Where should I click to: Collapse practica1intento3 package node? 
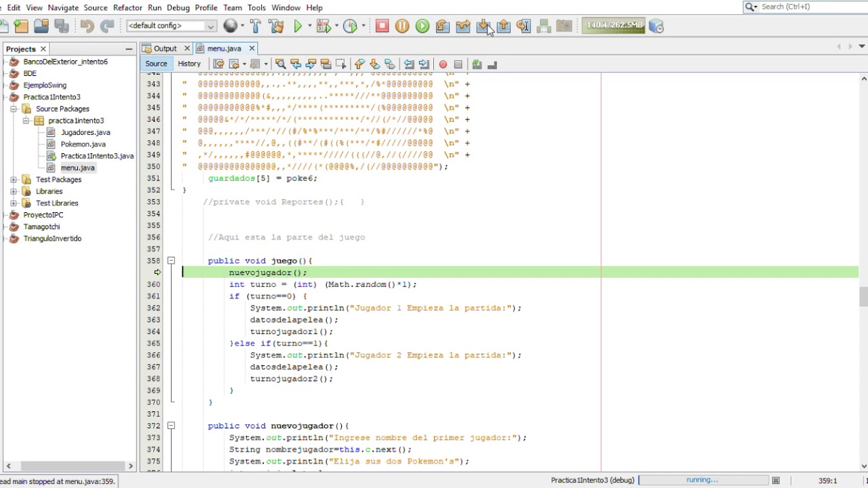click(26, 121)
